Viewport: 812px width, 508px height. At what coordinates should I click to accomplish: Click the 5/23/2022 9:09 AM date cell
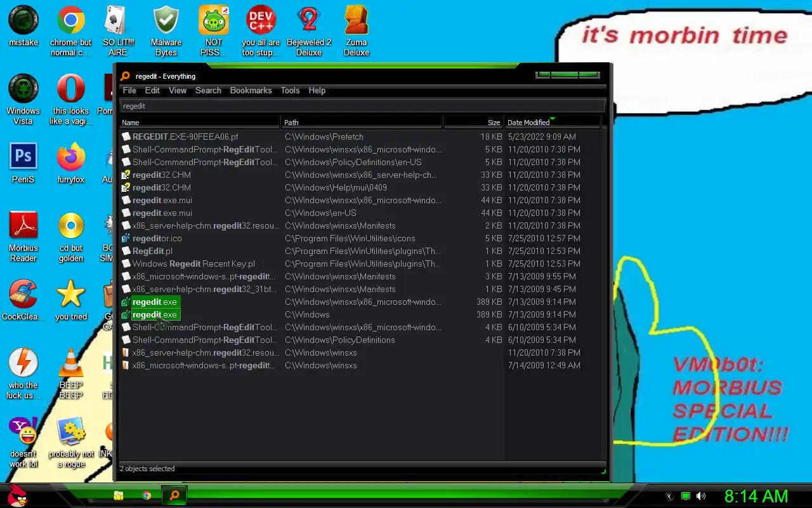542,137
